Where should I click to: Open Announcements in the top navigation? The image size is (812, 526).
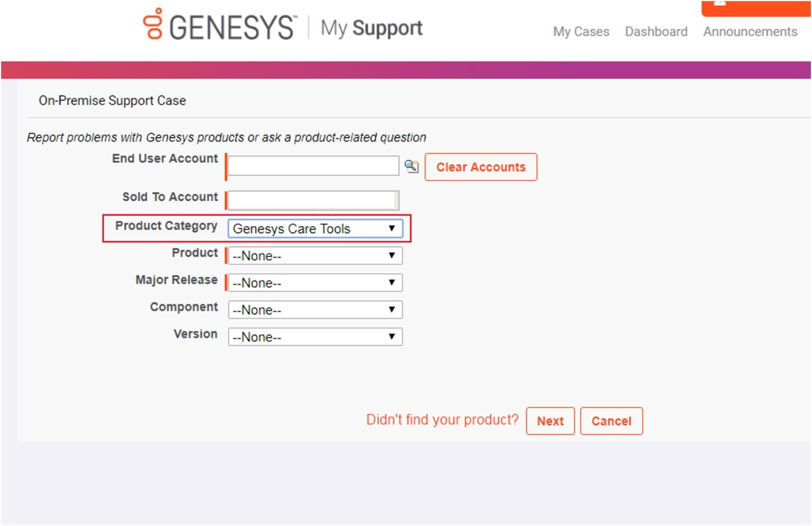(x=750, y=32)
